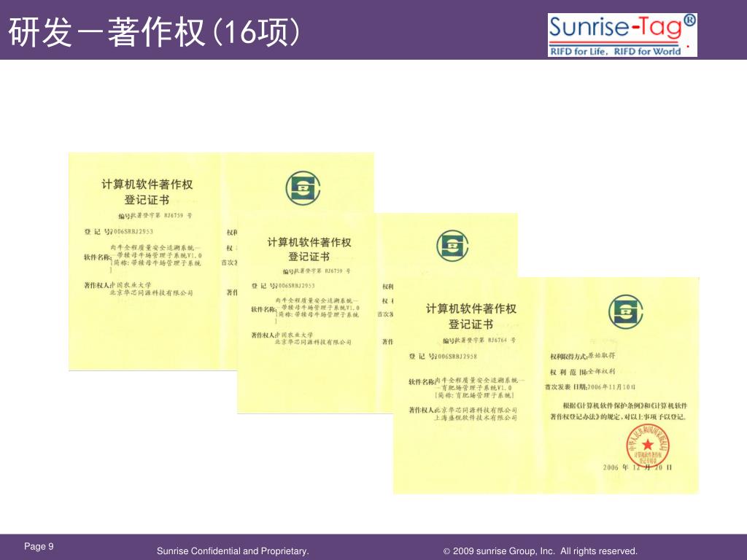Click the green emblem on the middle certificate

tap(452, 246)
